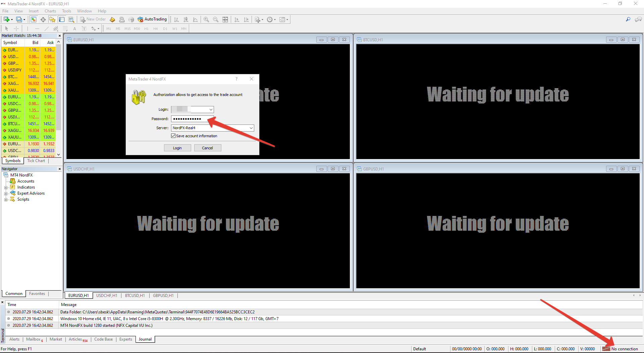Switch chart to D1 timeframe
Image resolution: width=644 pixels, height=353 pixels.
pyautogui.click(x=165, y=29)
